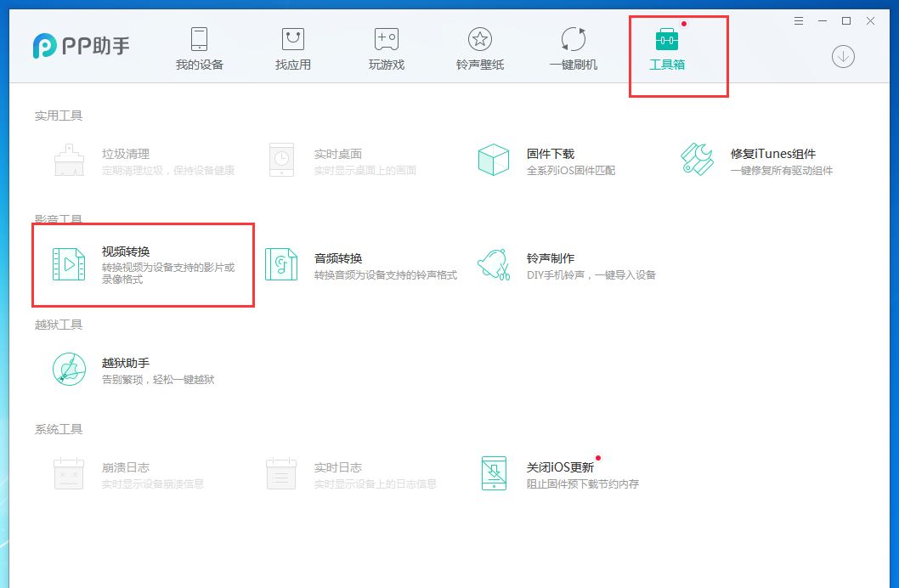Open the hamburger menu at top right

click(798, 21)
